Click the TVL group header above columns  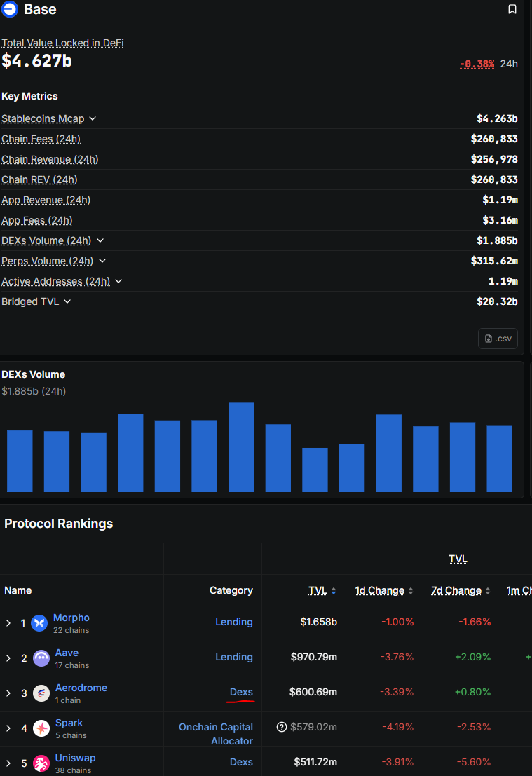(458, 559)
